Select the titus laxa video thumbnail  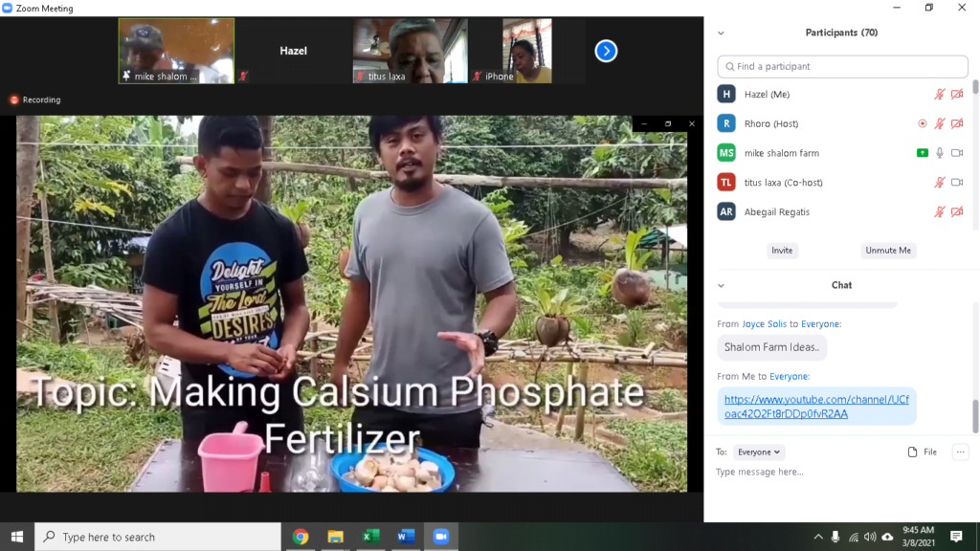click(410, 51)
